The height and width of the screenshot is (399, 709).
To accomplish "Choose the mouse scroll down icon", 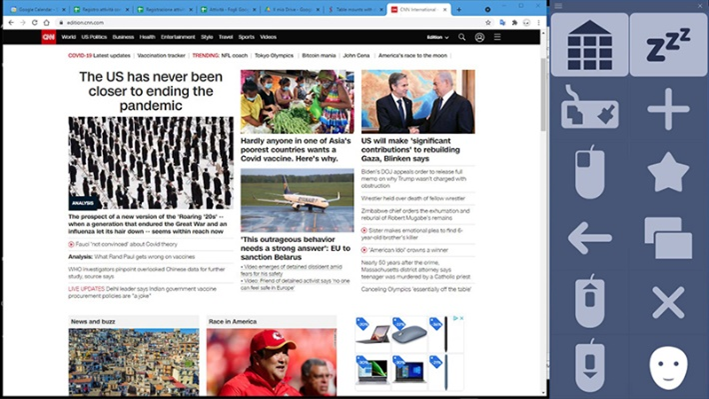I will (590, 366).
